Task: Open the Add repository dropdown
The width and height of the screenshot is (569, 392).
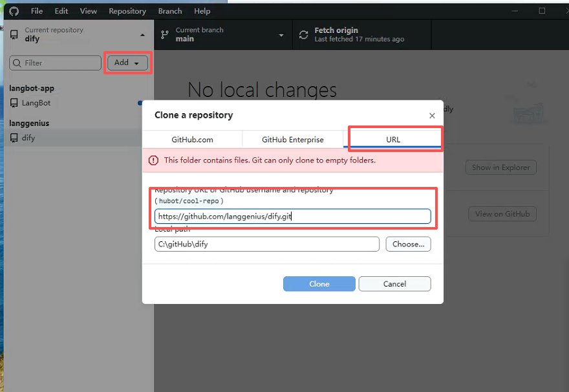Action: point(127,63)
